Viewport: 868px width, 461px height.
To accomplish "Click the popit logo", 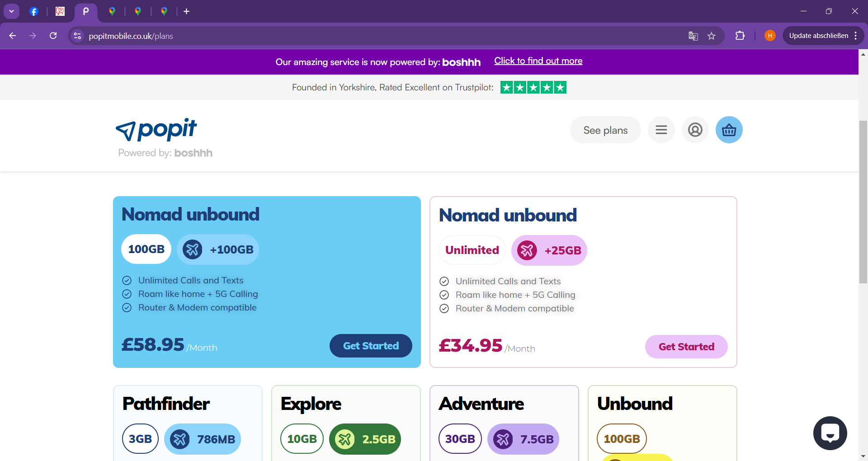I will coord(156,130).
